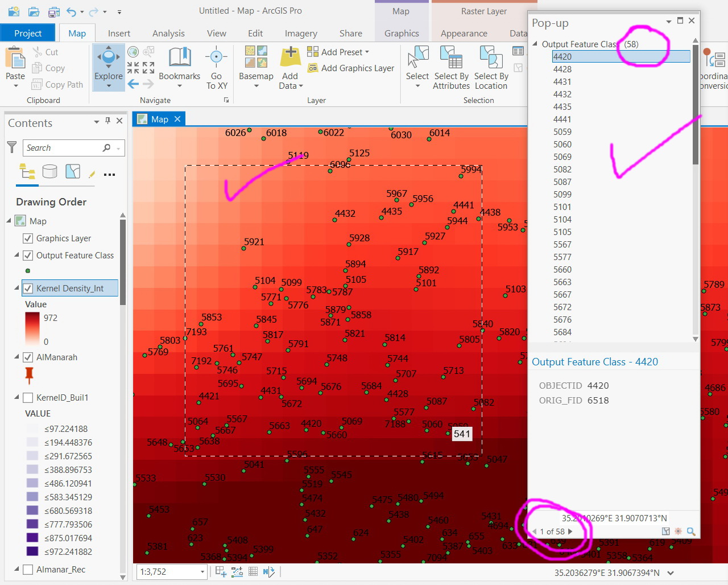
Task: Click the Fixed Zoom Out arrows icon
Action: [148, 68]
